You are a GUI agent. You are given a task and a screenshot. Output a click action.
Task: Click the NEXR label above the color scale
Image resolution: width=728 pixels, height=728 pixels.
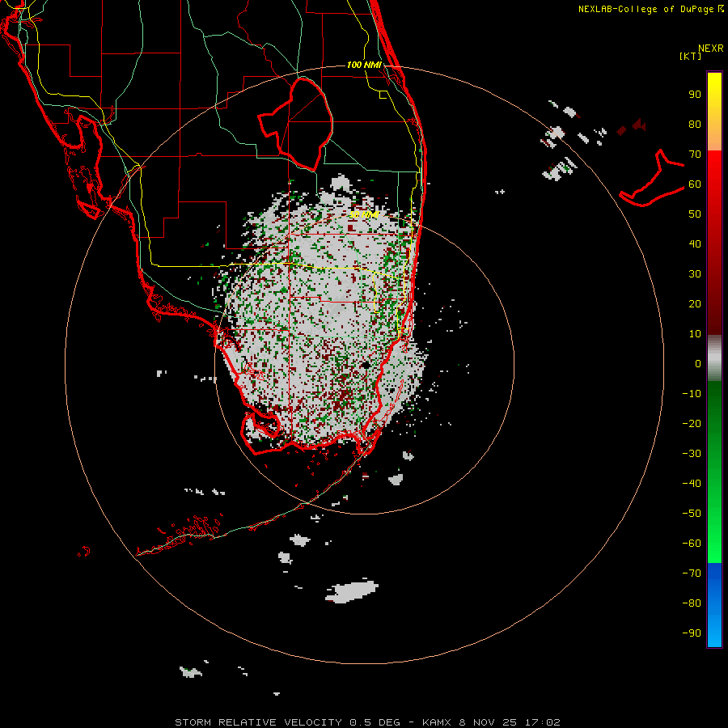click(710, 49)
